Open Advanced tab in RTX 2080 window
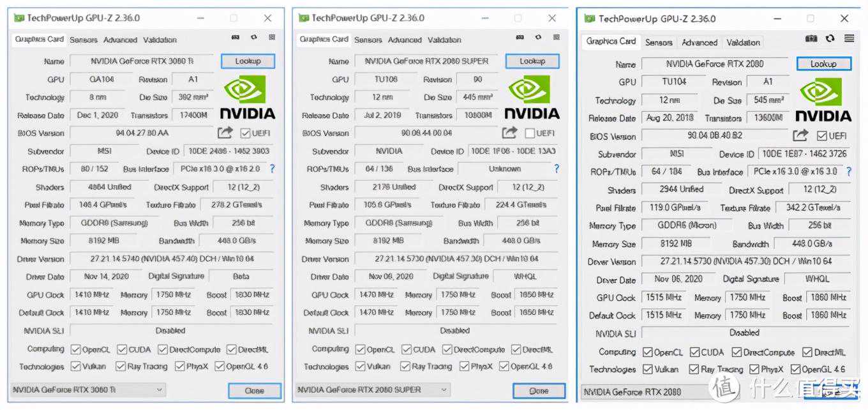The width and height of the screenshot is (868, 410). tap(700, 43)
